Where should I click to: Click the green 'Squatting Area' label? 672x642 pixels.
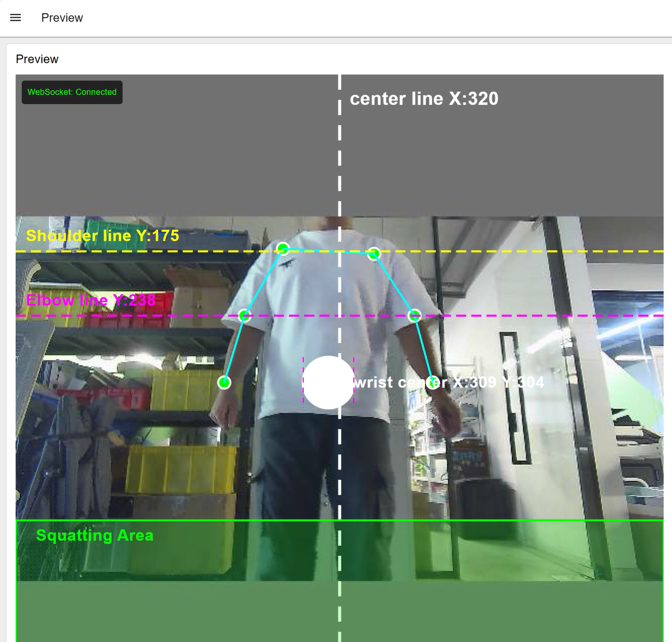pyautogui.click(x=95, y=536)
